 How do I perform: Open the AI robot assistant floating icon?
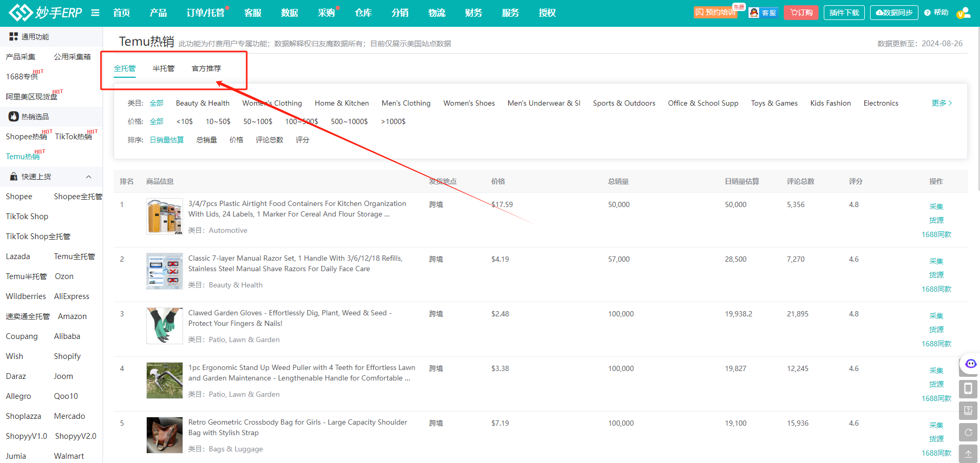pyautogui.click(x=970, y=364)
